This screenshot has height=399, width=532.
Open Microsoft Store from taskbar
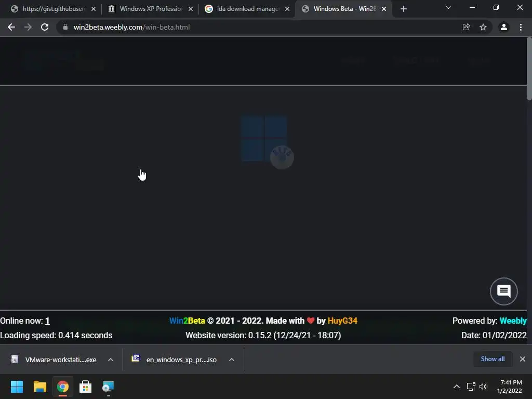click(x=86, y=387)
